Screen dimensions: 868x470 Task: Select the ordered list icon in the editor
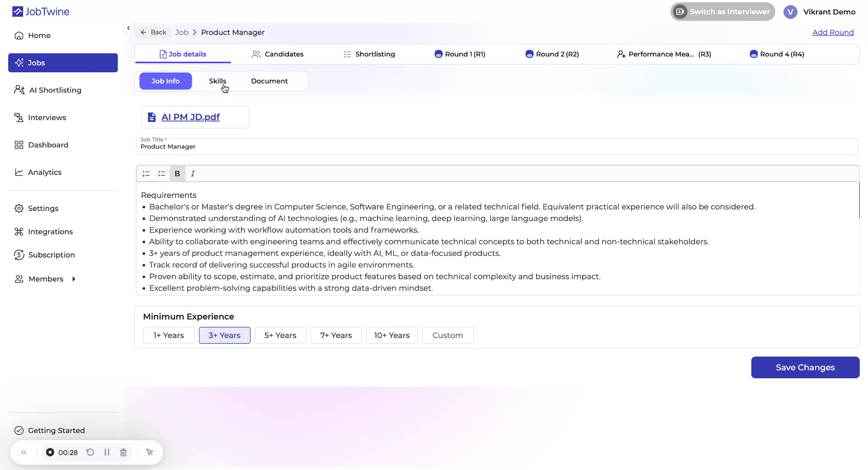point(146,174)
